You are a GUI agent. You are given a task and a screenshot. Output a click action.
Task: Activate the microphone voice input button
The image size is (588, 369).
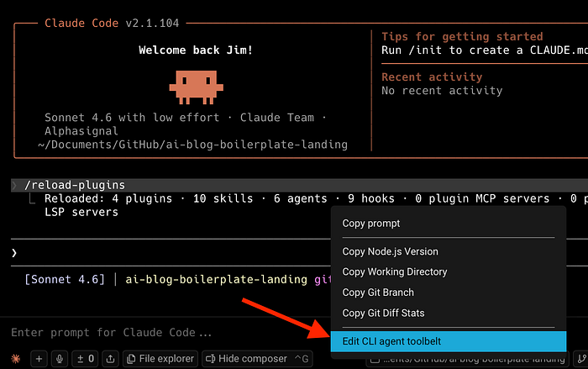pos(60,359)
